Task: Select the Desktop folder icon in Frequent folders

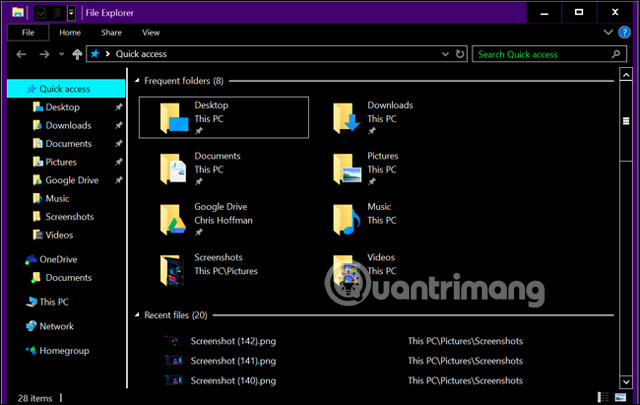Action: coord(174,118)
